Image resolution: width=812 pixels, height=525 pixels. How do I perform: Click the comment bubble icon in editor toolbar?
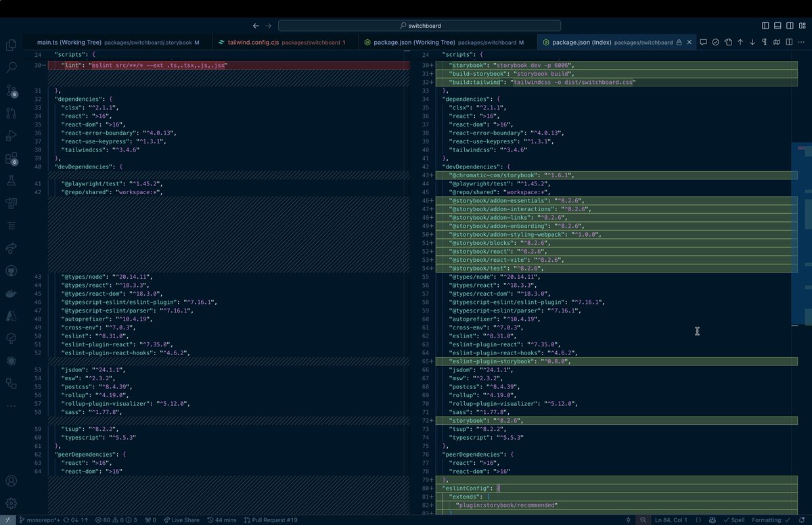[x=704, y=42]
